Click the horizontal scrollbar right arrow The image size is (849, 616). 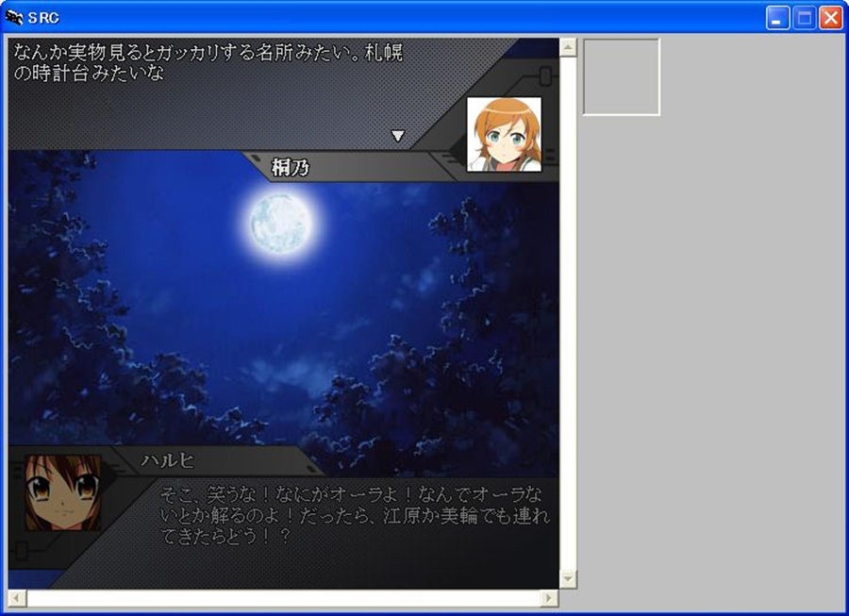(550, 598)
